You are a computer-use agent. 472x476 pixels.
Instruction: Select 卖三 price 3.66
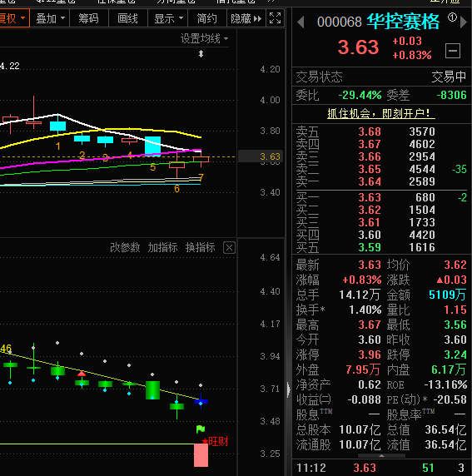click(x=370, y=156)
